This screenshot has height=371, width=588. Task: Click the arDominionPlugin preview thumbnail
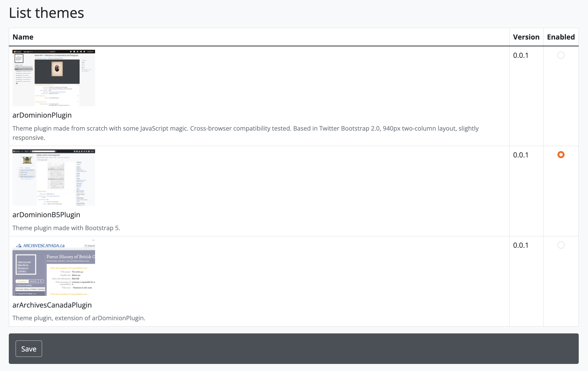tap(54, 78)
